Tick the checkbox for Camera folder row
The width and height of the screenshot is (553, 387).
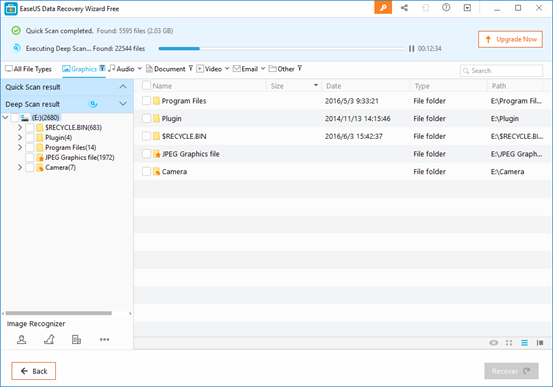pos(146,171)
